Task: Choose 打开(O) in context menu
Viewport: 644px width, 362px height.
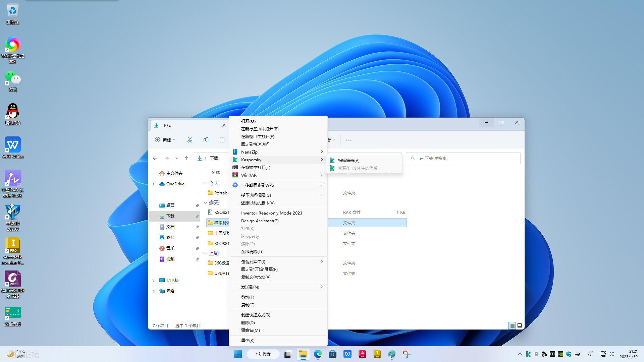Action: (278, 121)
